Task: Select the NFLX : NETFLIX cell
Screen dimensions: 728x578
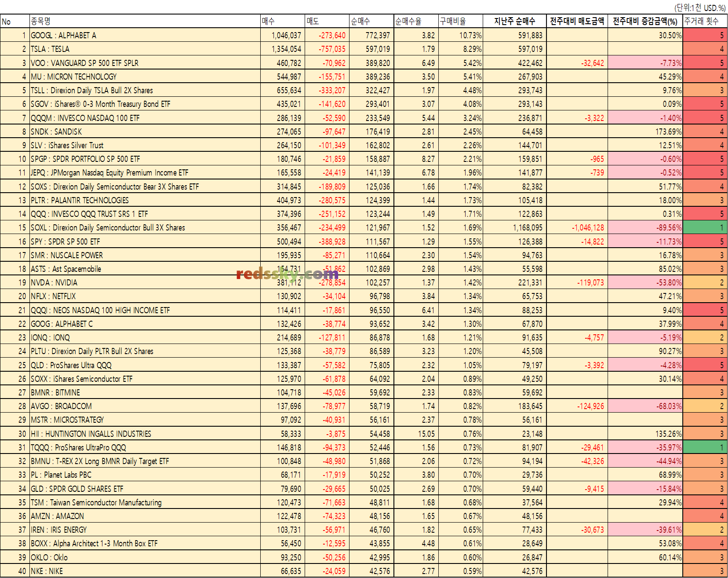Action: click(x=145, y=296)
